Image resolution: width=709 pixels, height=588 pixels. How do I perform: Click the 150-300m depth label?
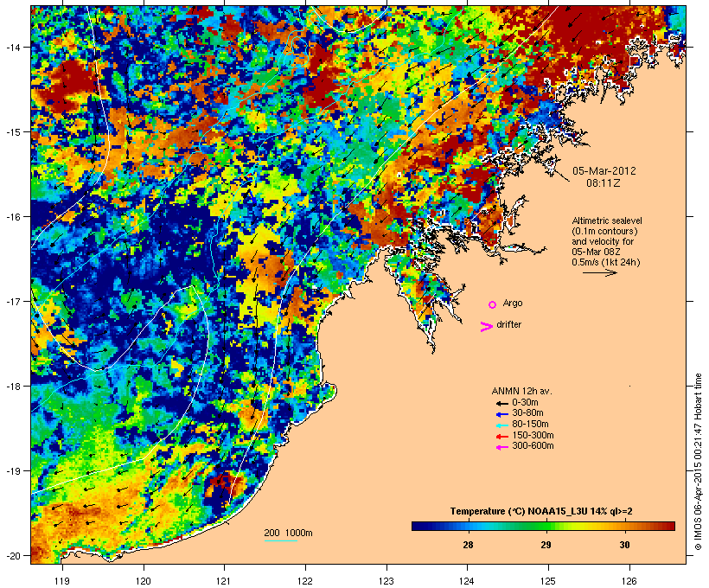click(533, 435)
